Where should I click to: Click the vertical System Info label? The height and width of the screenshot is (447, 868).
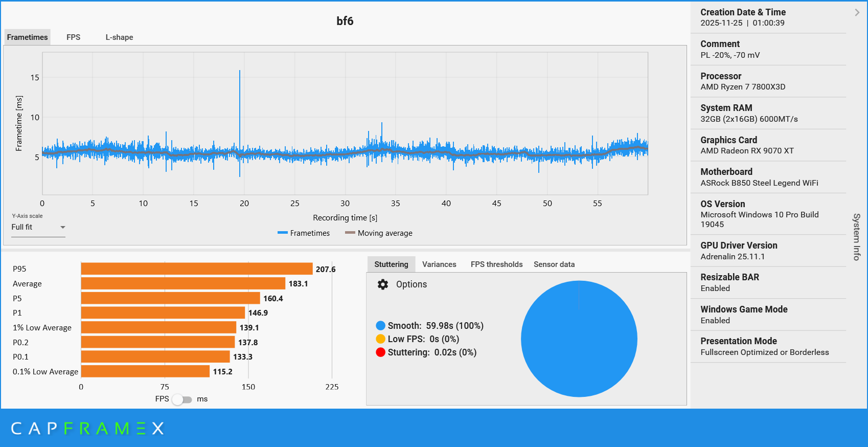tap(857, 237)
